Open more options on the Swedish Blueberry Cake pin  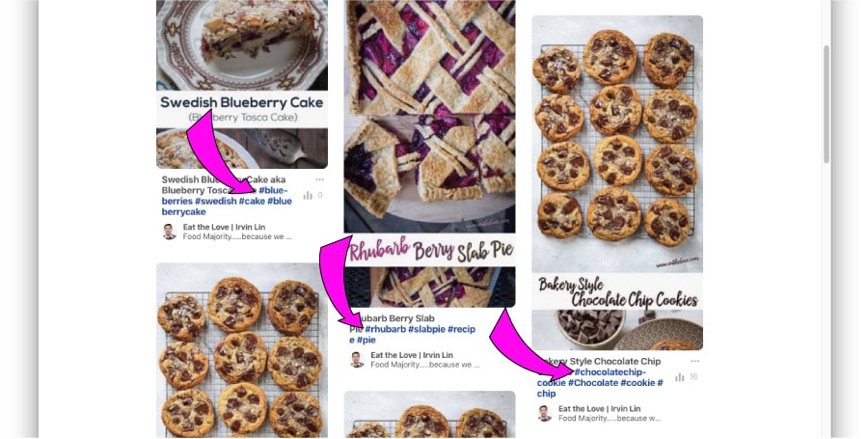[319, 179]
